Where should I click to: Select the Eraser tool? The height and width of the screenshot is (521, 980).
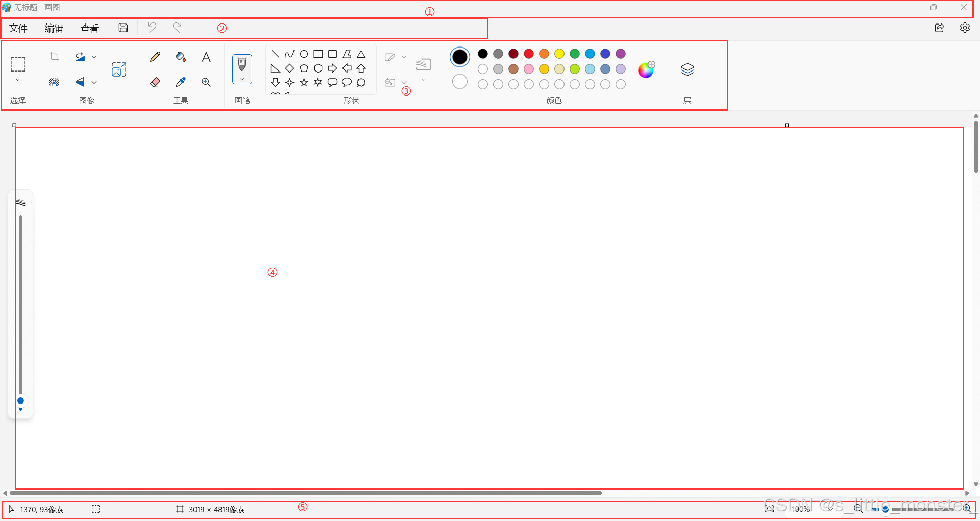[x=155, y=82]
